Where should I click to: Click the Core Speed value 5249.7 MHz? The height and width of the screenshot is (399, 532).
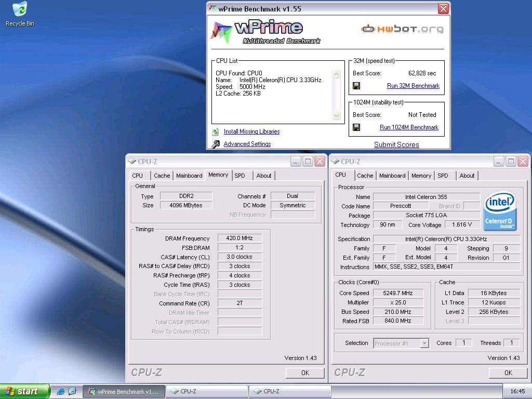coord(398,293)
